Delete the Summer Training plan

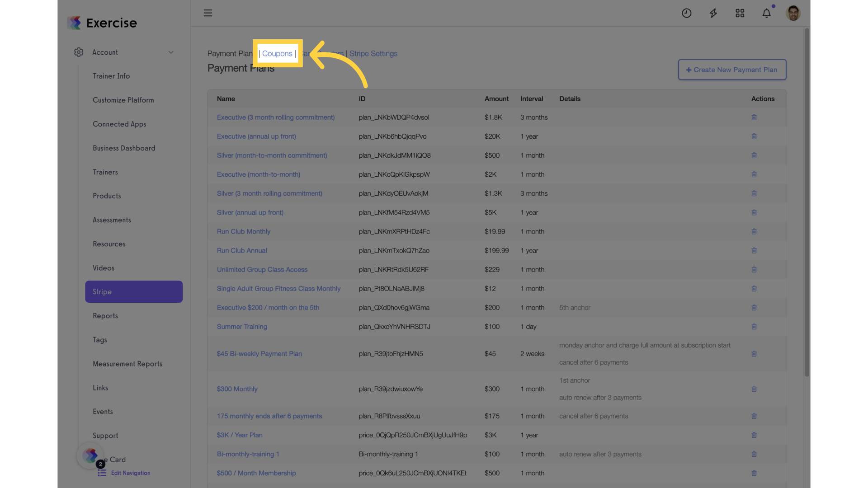(x=754, y=327)
